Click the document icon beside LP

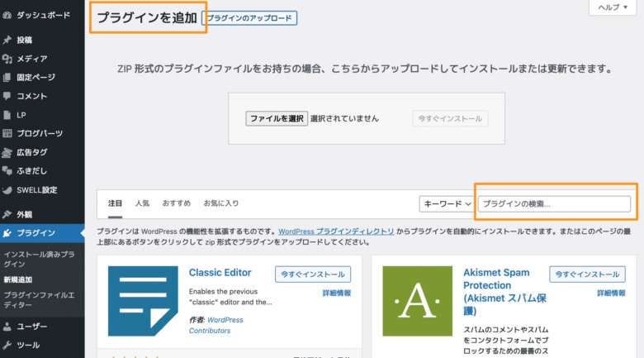pos(7,115)
